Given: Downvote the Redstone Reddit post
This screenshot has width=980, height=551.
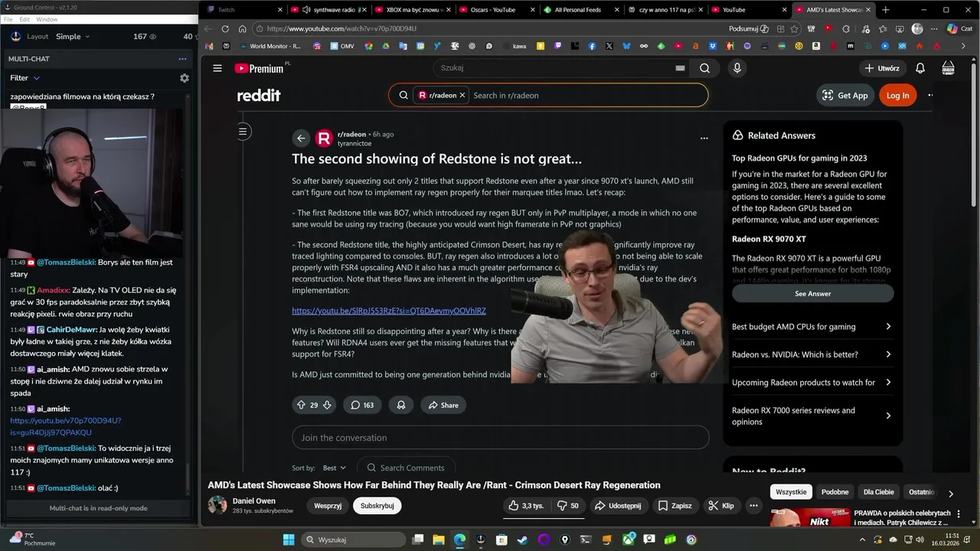Looking at the screenshot, I should coord(327,405).
